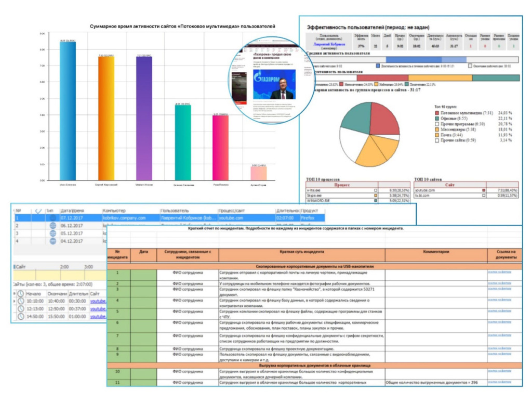532x403 pixels.
Task: Click clock icon in the 10:10:00 session row
Action: click(x=20, y=301)
